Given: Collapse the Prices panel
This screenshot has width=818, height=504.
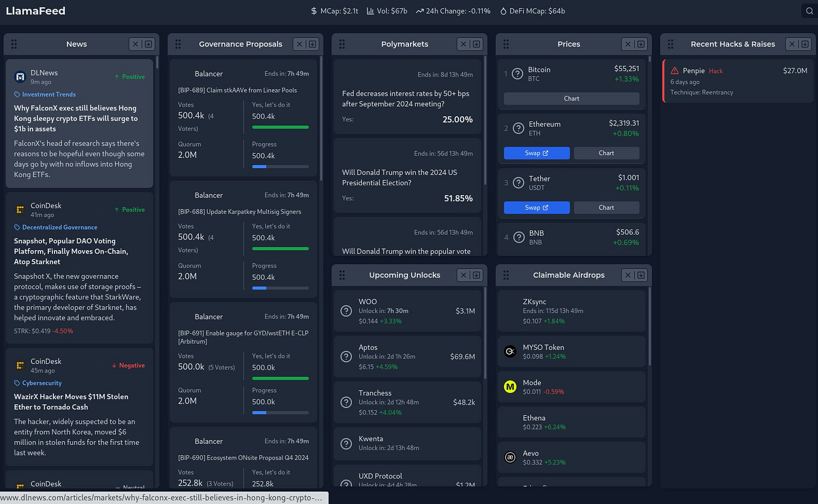Looking at the screenshot, I should [x=640, y=44].
